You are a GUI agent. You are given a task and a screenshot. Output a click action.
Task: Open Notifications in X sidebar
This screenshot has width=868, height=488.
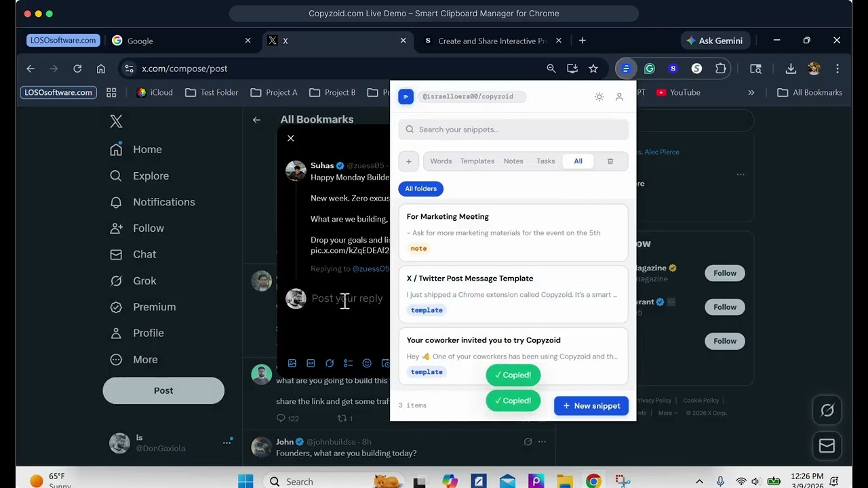click(x=153, y=202)
